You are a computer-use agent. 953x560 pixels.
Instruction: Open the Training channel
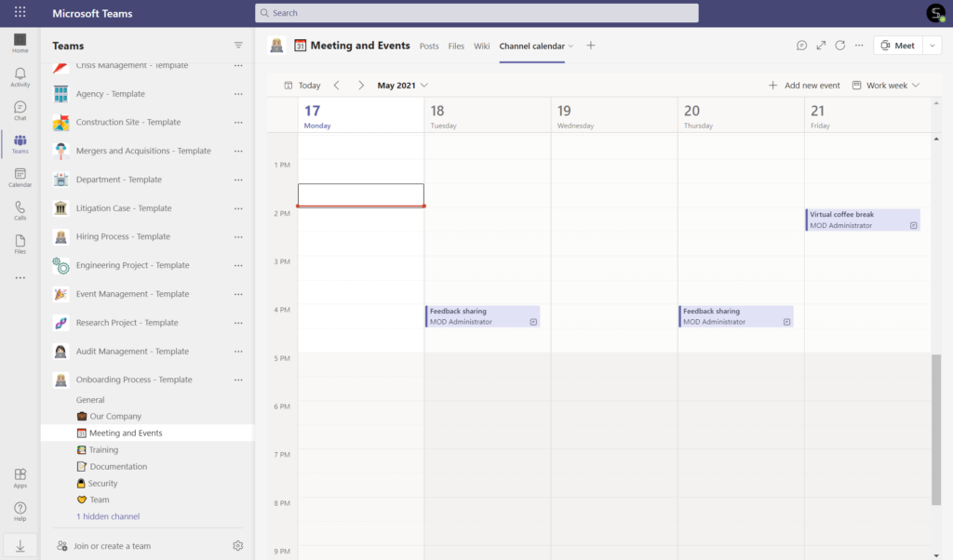pyautogui.click(x=98, y=449)
